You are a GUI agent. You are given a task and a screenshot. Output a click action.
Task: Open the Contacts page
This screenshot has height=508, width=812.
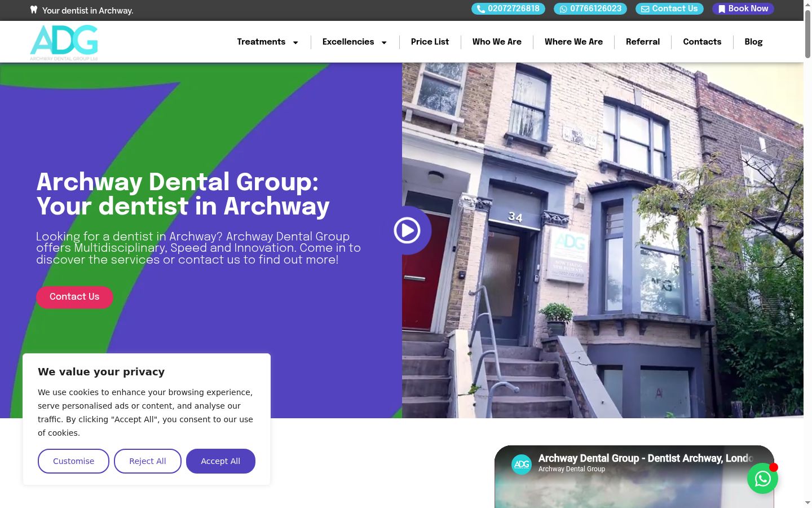(x=702, y=42)
